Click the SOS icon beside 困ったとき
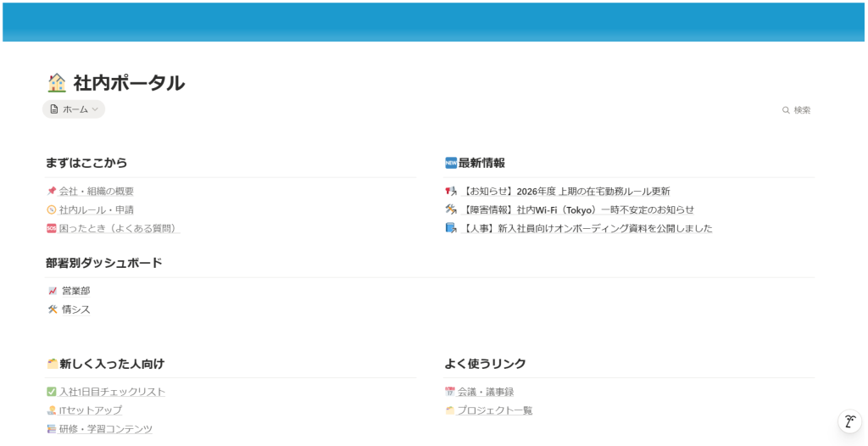Viewport: 868px width, 446px height. (52, 229)
